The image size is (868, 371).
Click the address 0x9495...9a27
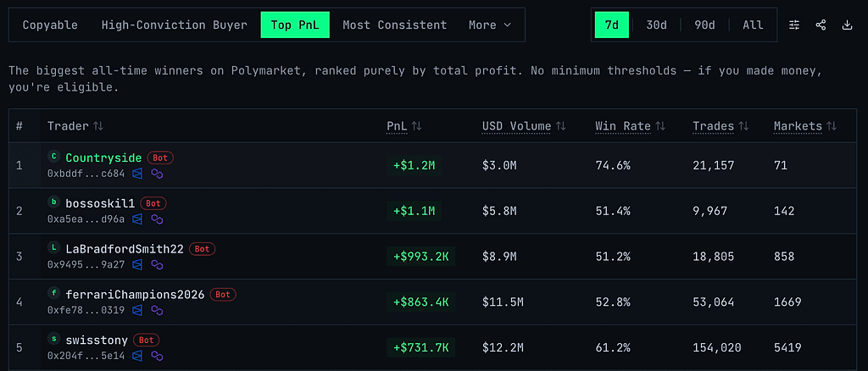(86, 265)
